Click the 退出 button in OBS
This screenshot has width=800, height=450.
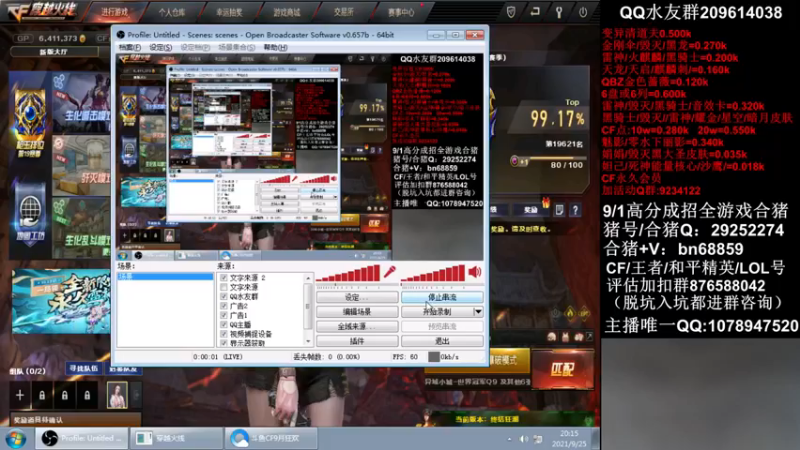[442, 340]
